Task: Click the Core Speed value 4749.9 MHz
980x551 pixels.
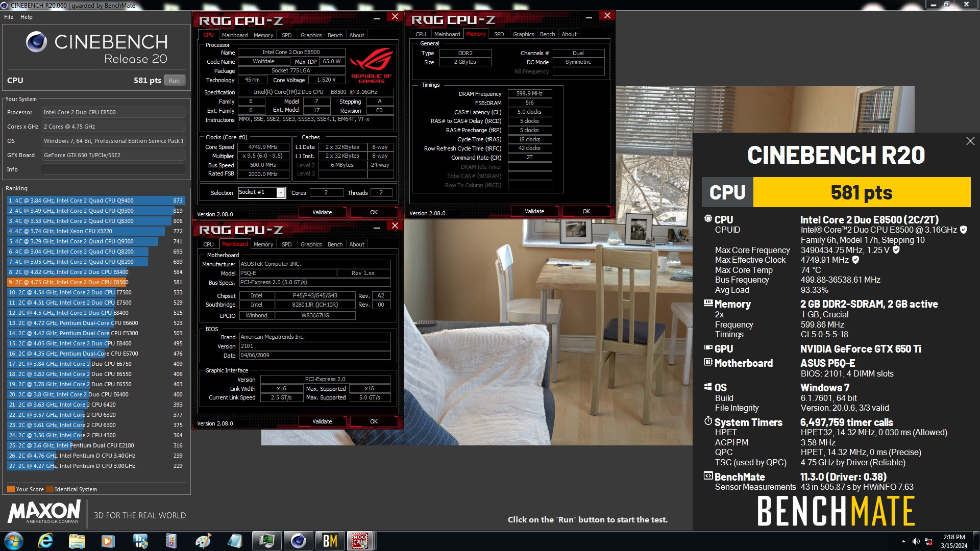Action: (x=263, y=147)
